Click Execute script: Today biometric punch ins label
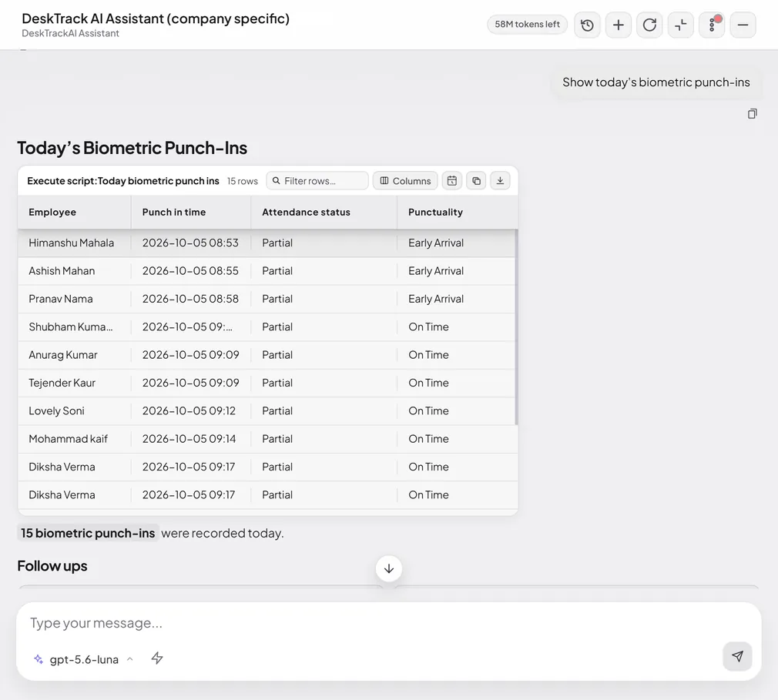The image size is (778, 700). [123, 181]
